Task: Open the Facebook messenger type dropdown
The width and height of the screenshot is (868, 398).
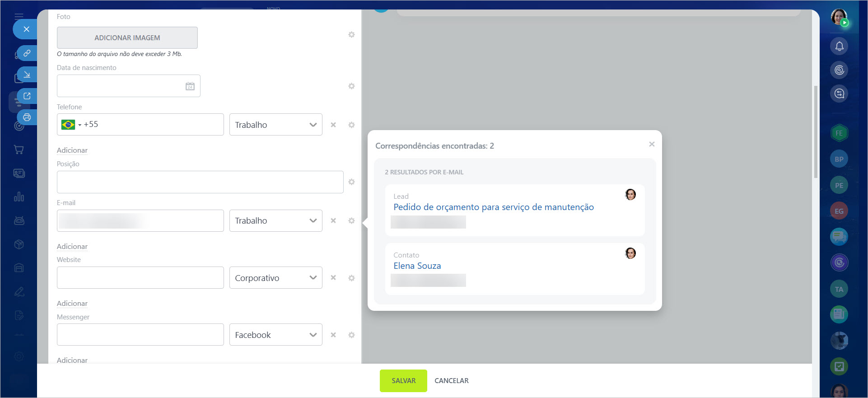Action: (x=275, y=335)
